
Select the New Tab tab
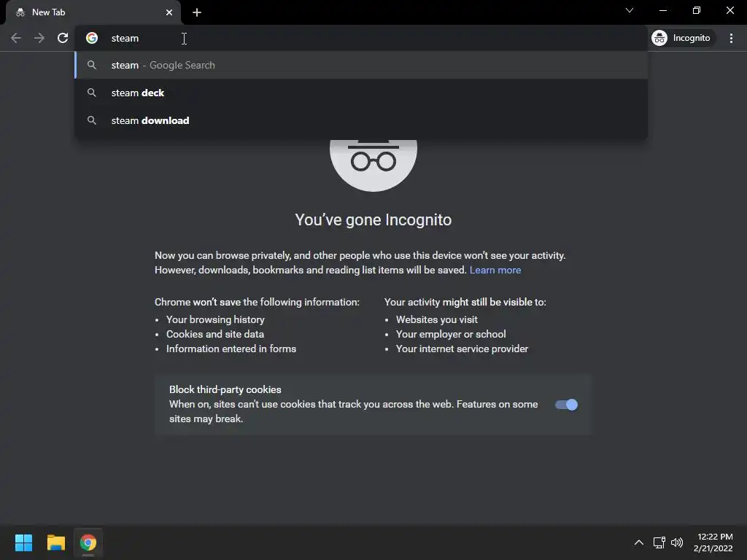(x=93, y=12)
